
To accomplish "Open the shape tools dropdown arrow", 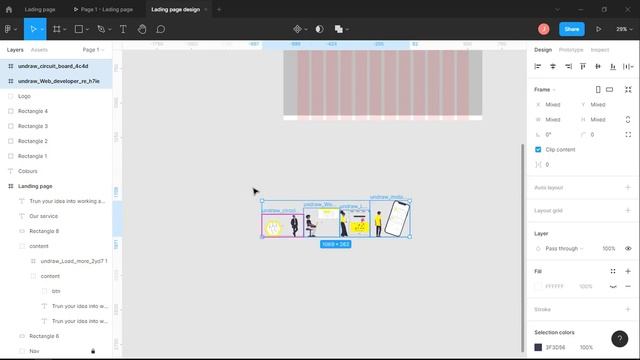I will coord(87,29).
